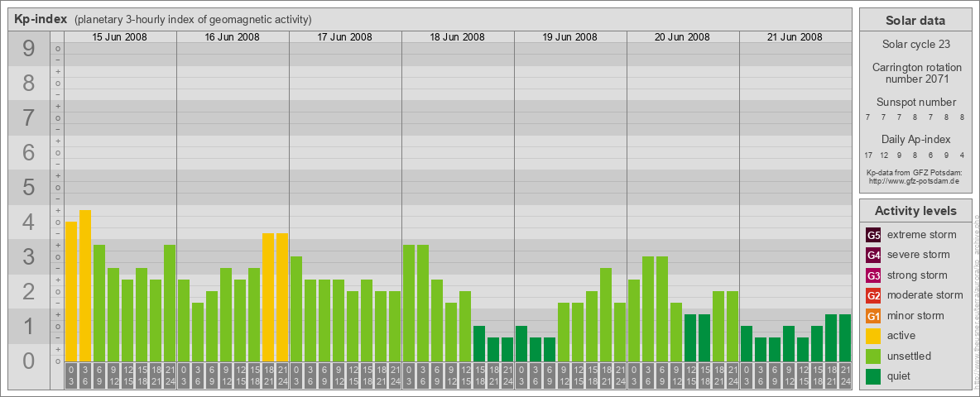The height and width of the screenshot is (397, 980).
Task: Click the 'Solar cycle 23' text
Action: [x=915, y=45]
